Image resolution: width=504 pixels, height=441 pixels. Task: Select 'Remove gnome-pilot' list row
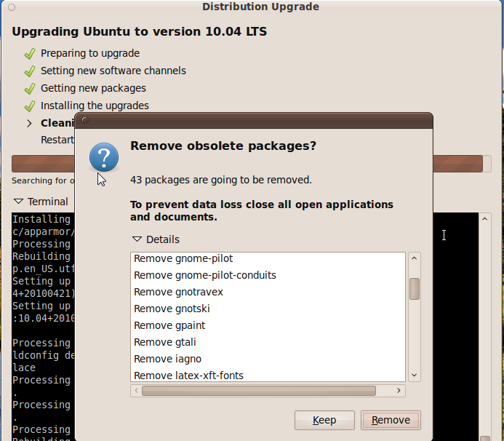tap(268, 258)
